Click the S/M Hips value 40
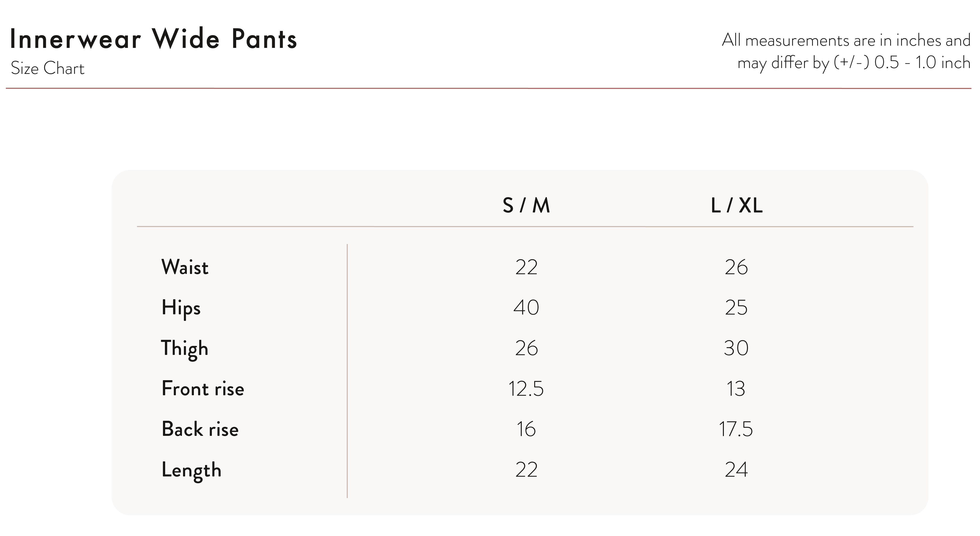The height and width of the screenshot is (536, 980). 526,308
